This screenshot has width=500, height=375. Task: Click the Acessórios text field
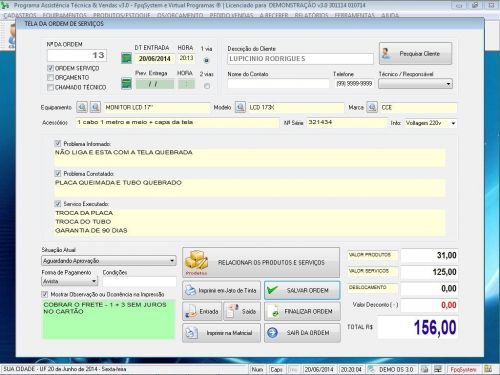click(x=177, y=123)
